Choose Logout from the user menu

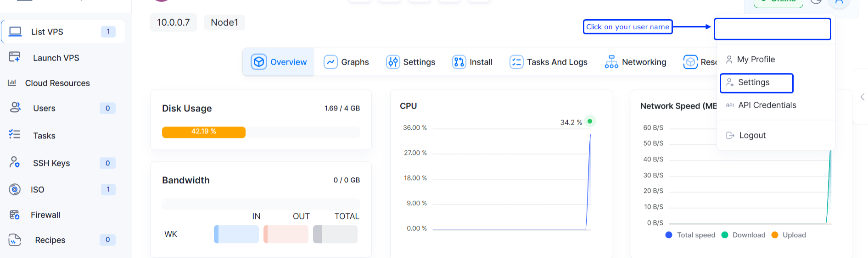point(752,135)
